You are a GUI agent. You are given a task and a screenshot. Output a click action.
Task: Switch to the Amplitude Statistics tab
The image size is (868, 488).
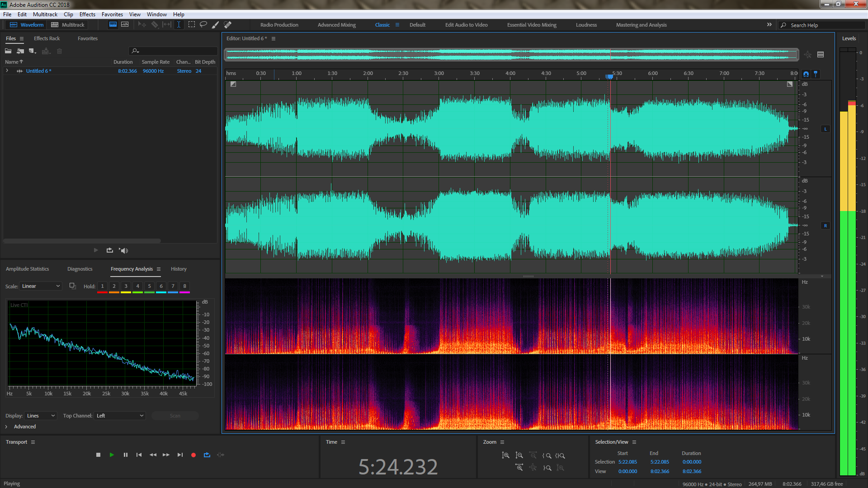coord(27,269)
